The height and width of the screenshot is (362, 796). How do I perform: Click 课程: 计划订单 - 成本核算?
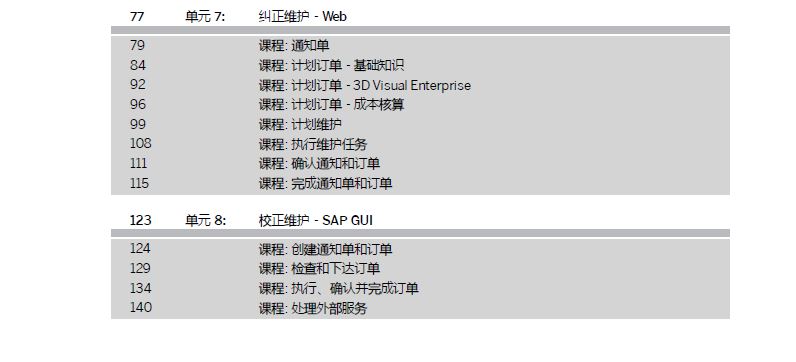pyautogui.click(x=331, y=105)
